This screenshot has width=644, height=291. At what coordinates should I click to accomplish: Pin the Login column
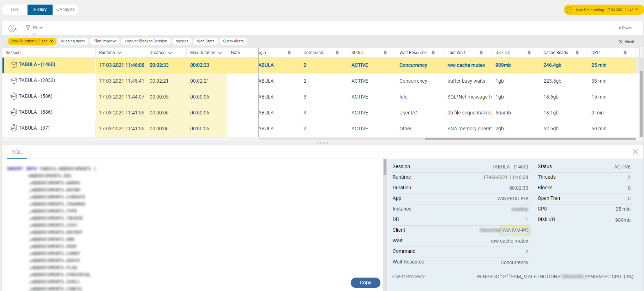tap(289, 53)
